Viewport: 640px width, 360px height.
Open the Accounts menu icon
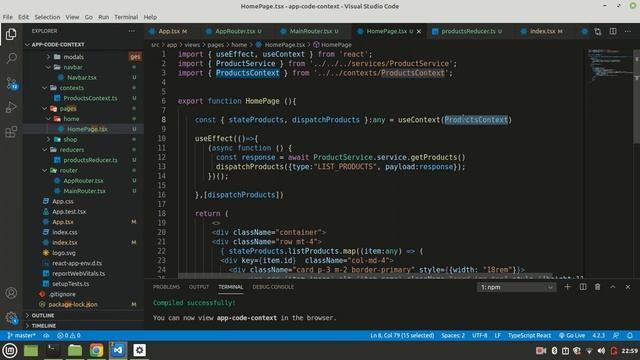(11, 293)
